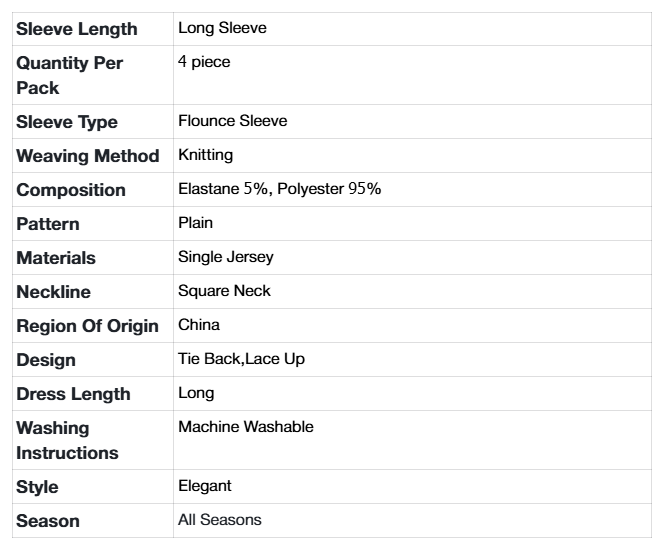Select the Flounce Sleeve value
Screen dimensions: 664x550
click(232, 121)
